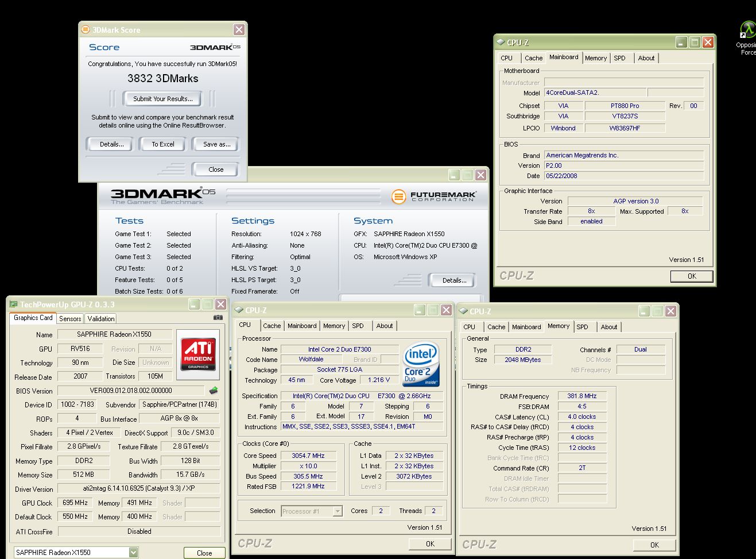The height and width of the screenshot is (559, 756).
Task: Click the Rated FSB 1221.9 MHz value
Action: click(308, 487)
